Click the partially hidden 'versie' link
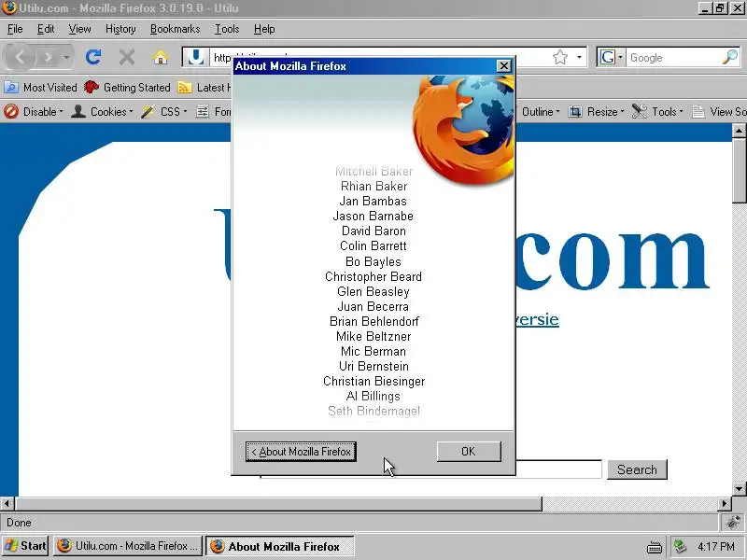Image resolution: width=747 pixels, height=560 pixels. [538, 319]
